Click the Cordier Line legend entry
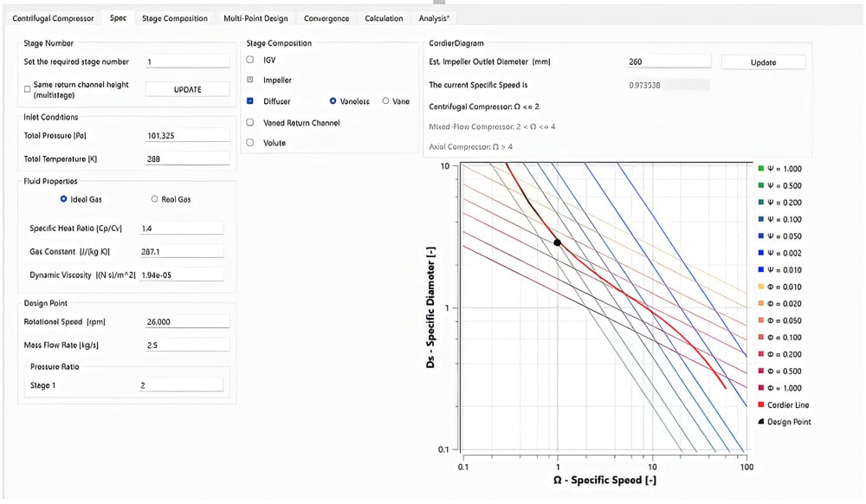The height and width of the screenshot is (504, 866). click(x=783, y=404)
